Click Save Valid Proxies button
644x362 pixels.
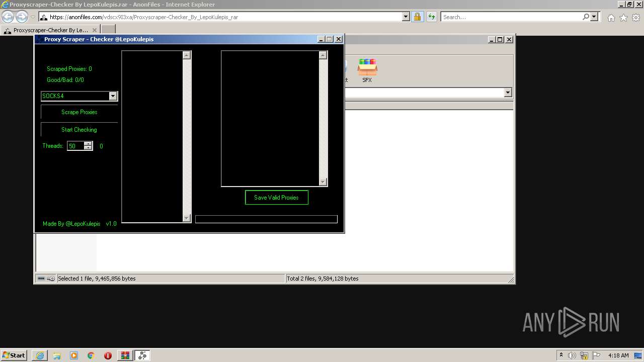pyautogui.click(x=276, y=198)
